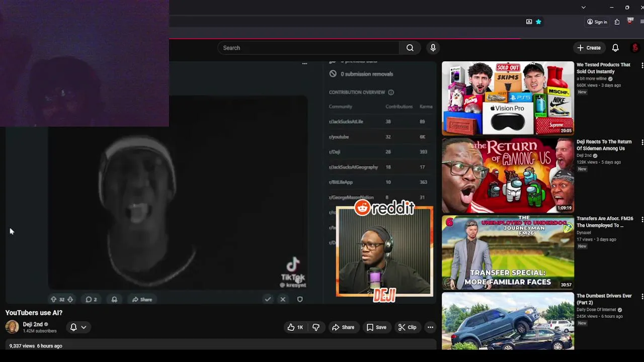
Task: Start voice search with the microphone icon
Action: (x=433, y=48)
